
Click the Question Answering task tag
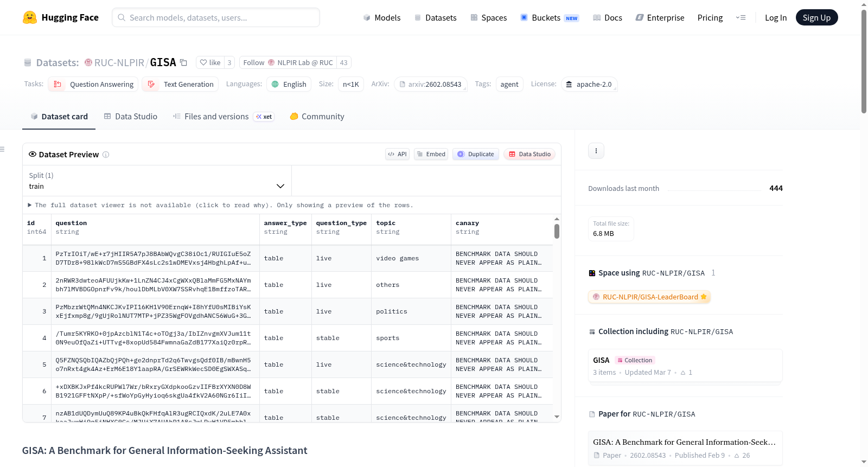(x=93, y=84)
